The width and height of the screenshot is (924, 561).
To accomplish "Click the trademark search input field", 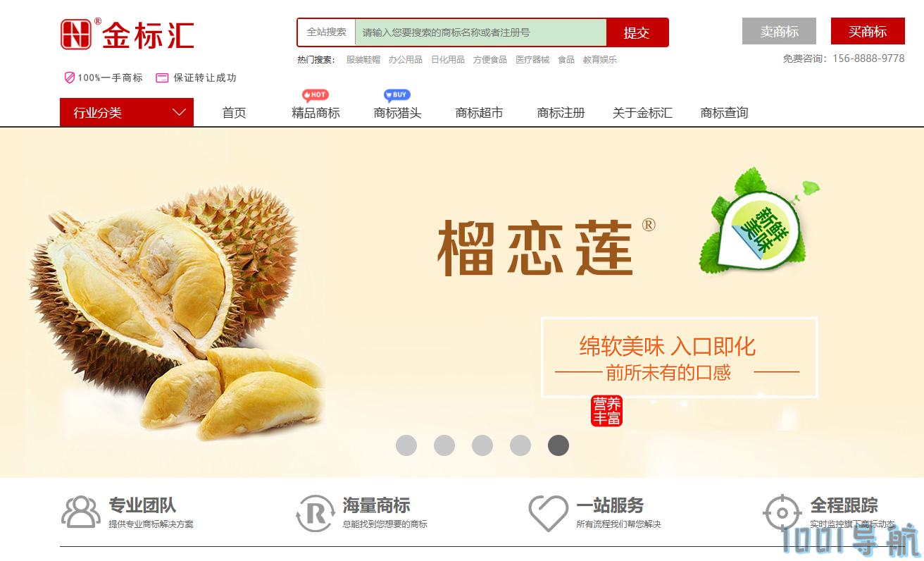I will pos(480,32).
